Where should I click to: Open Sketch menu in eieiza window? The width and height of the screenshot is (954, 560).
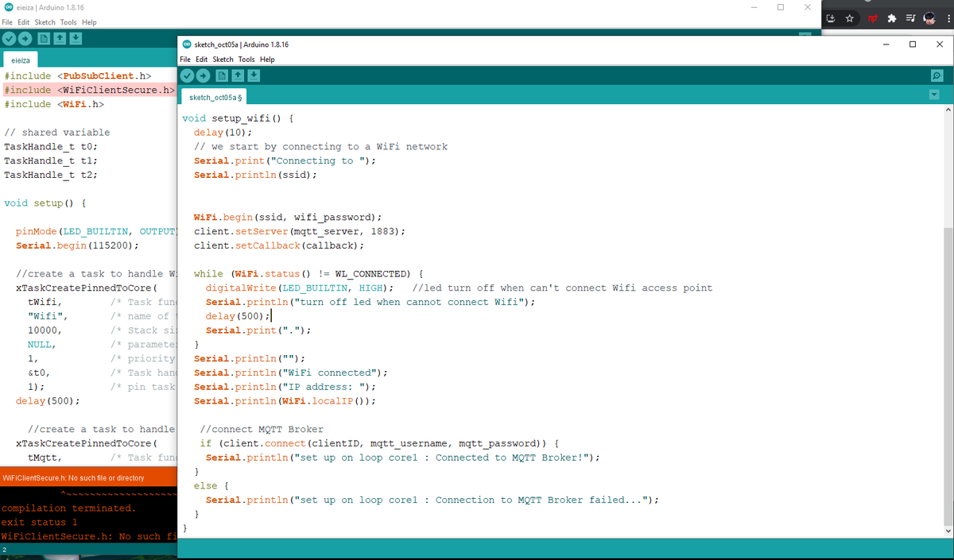coord(45,21)
